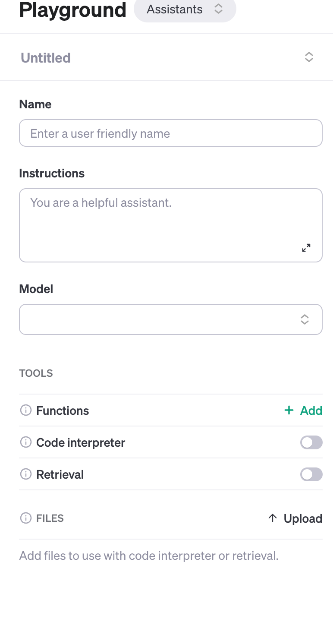The width and height of the screenshot is (333, 644).
Task: Open the Untitled assistant selector
Action: pyautogui.click(x=309, y=57)
